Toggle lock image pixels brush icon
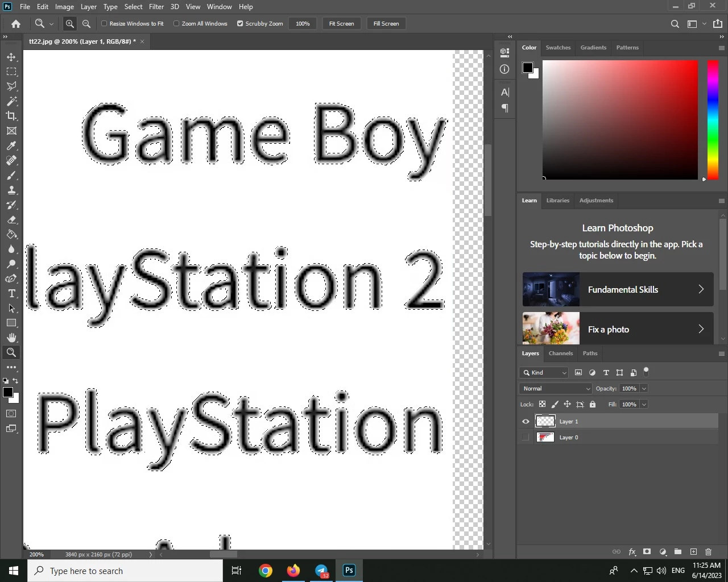This screenshot has height=582, width=728. pyautogui.click(x=555, y=404)
